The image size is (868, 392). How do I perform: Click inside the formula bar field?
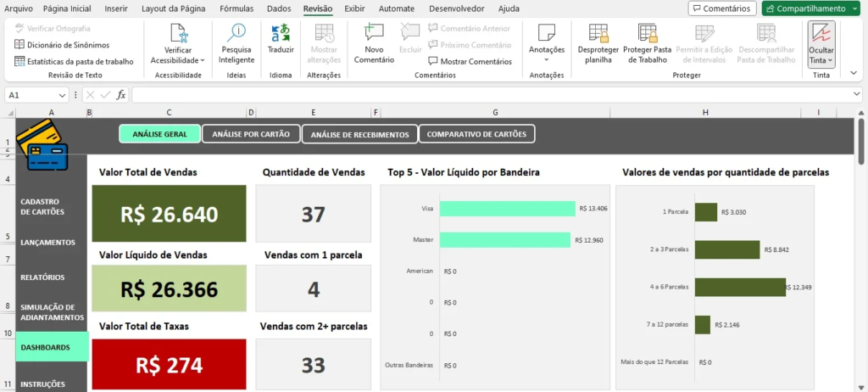click(492, 95)
